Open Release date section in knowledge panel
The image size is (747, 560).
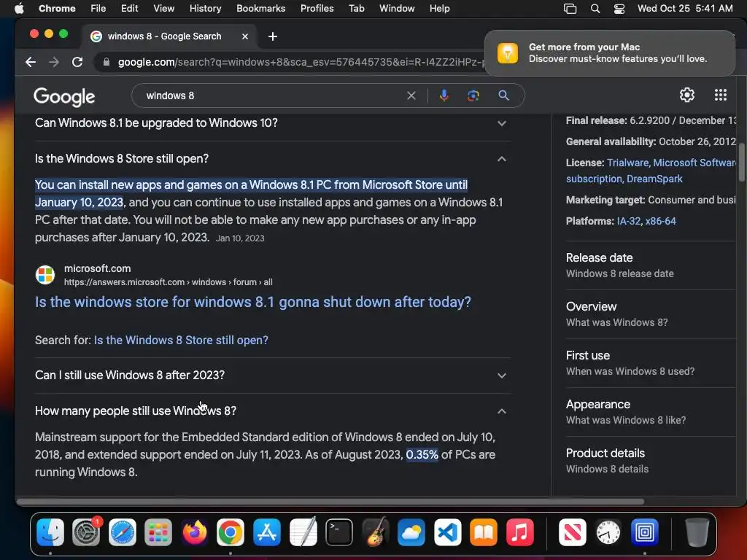coord(651,265)
